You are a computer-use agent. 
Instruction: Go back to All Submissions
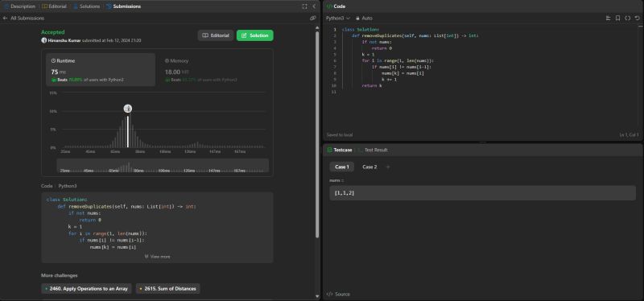pyautogui.click(x=23, y=18)
